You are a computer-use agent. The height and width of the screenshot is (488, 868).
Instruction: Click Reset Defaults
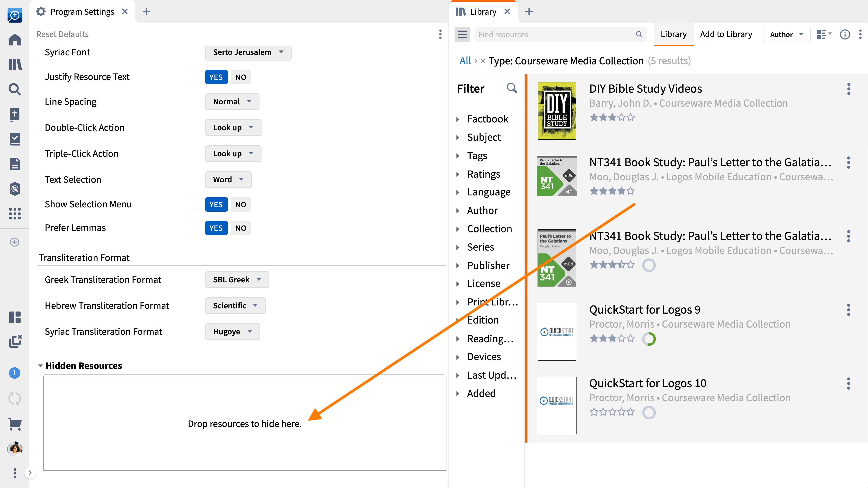click(62, 34)
